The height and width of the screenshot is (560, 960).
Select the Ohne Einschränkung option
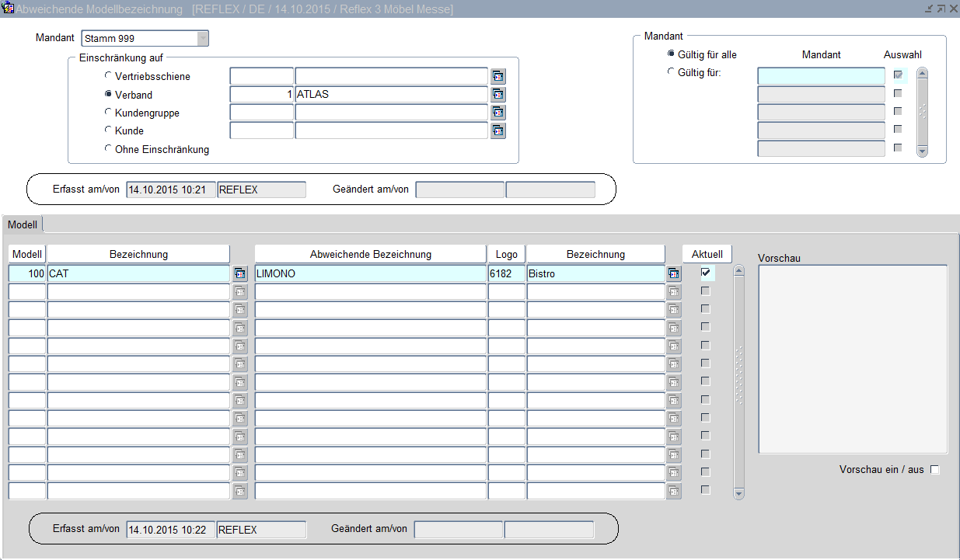108,148
